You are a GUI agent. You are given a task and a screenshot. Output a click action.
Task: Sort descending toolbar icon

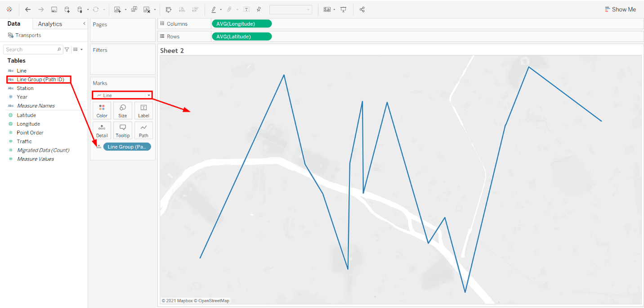click(195, 9)
